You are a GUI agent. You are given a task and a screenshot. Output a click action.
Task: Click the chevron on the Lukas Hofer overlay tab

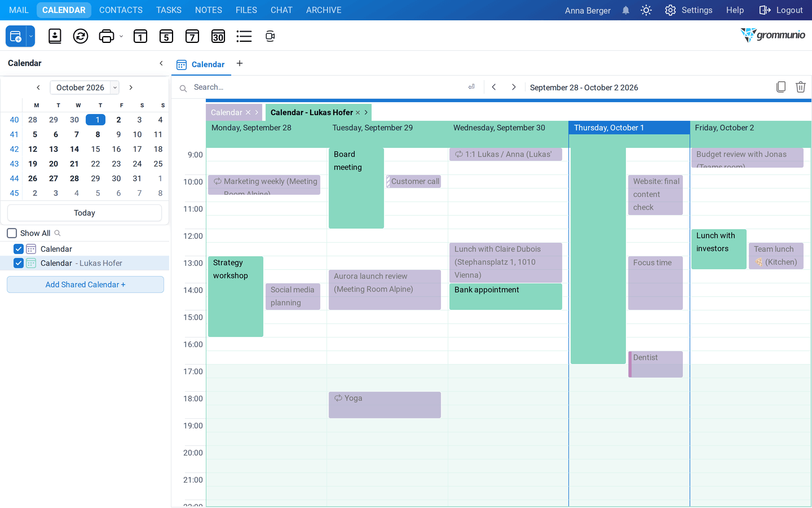click(x=366, y=112)
